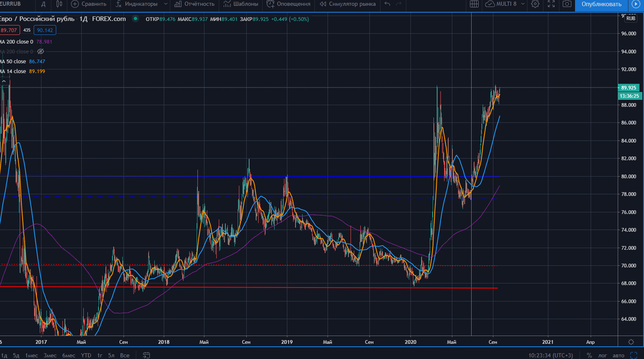The height and width of the screenshot is (359, 644).
Task: Open the timeframe calendar picker at bottom left
Action: (x=146, y=355)
